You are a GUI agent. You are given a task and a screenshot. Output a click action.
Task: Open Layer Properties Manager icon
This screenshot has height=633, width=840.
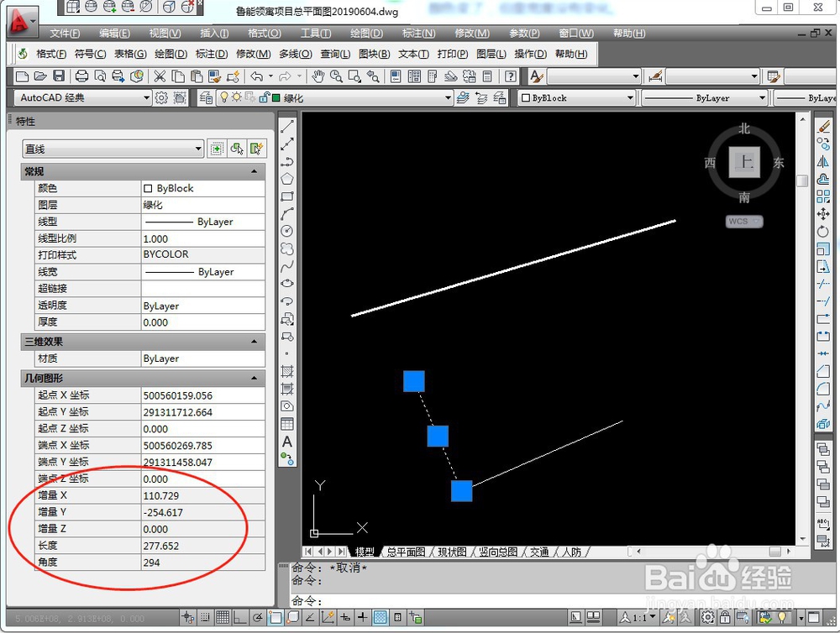pyautogui.click(x=206, y=98)
